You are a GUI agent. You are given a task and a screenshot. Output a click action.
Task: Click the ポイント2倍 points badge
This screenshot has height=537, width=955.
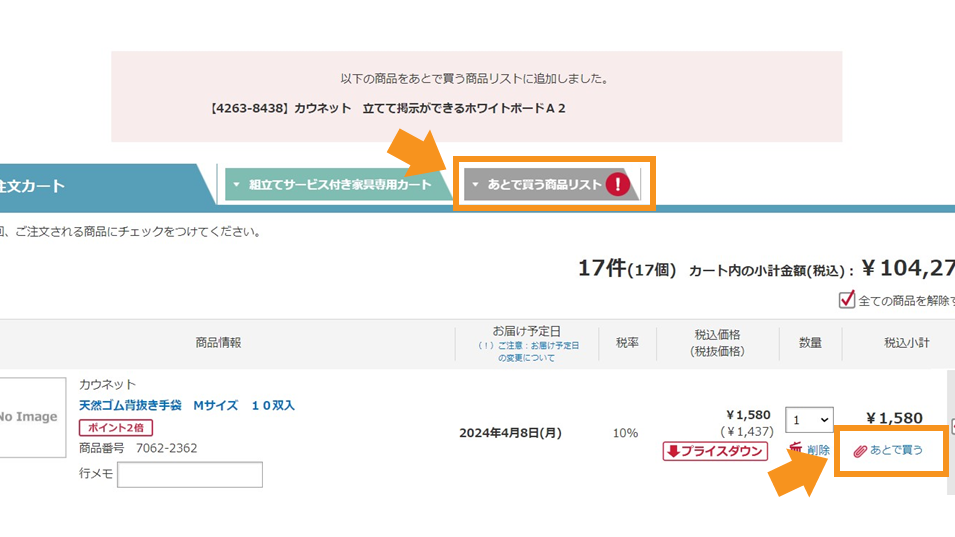(x=116, y=428)
